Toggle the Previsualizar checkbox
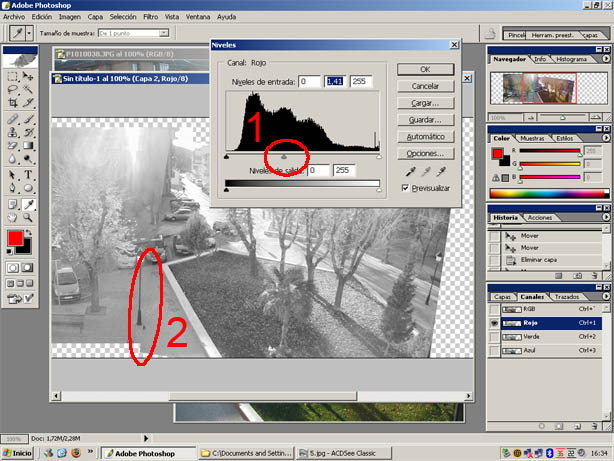 point(405,188)
